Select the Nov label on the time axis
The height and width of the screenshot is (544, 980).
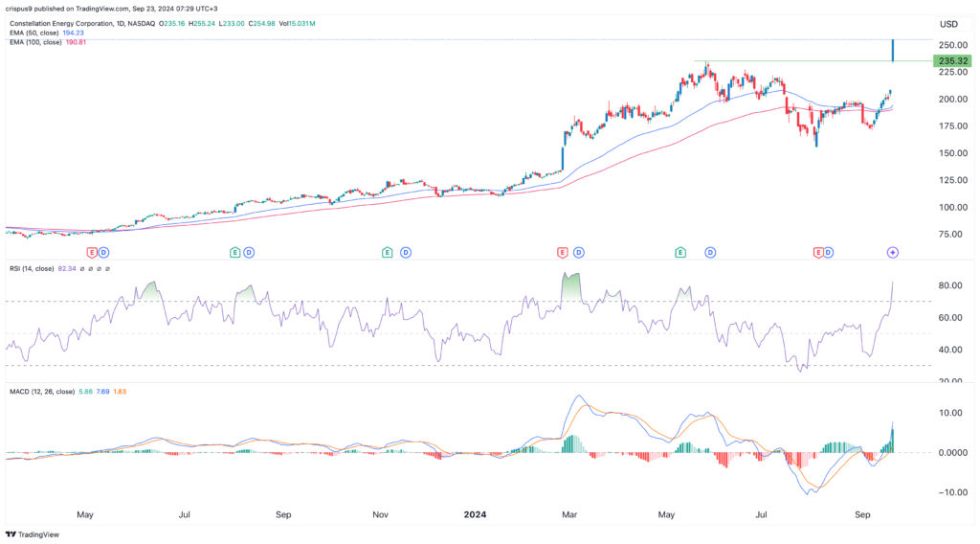(x=380, y=514)
